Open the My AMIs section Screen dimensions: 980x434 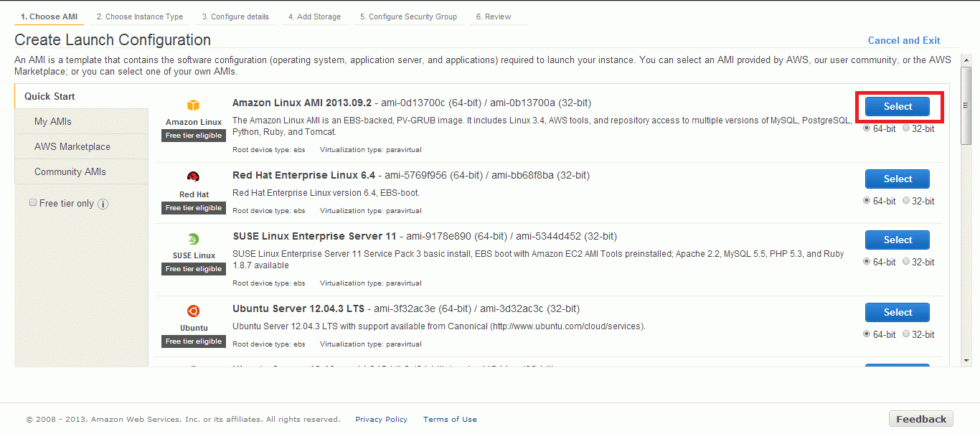click(x=82, y=121)
